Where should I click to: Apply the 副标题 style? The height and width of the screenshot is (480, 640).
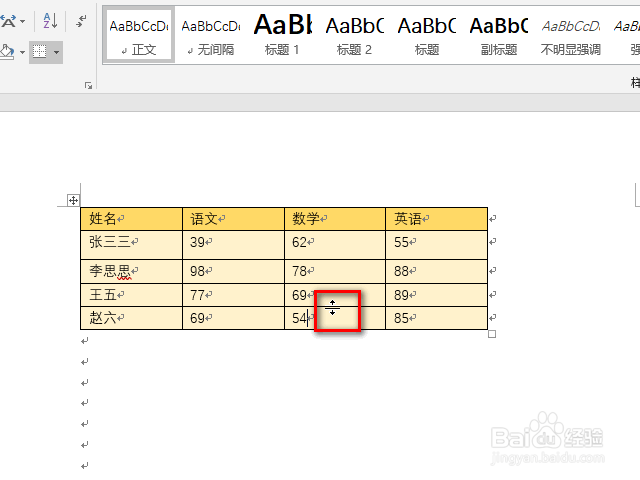click(x=498, y=36)
